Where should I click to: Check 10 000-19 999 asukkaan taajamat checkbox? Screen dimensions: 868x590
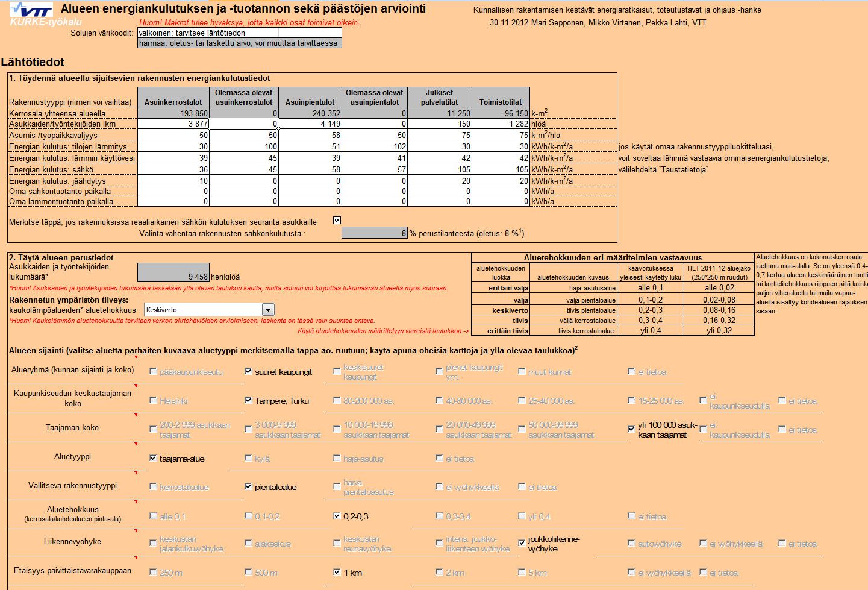click(337, 429)
